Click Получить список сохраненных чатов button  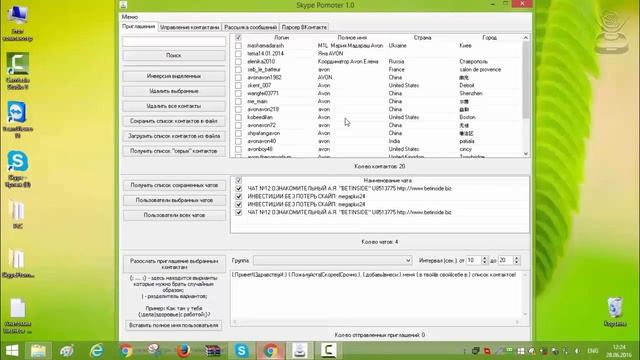point(174,185)
